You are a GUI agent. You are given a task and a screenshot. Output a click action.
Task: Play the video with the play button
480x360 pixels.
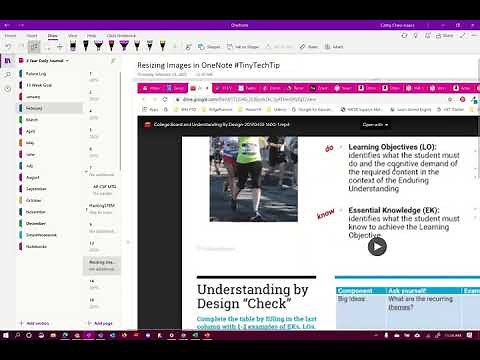click(x=377, y=247)
